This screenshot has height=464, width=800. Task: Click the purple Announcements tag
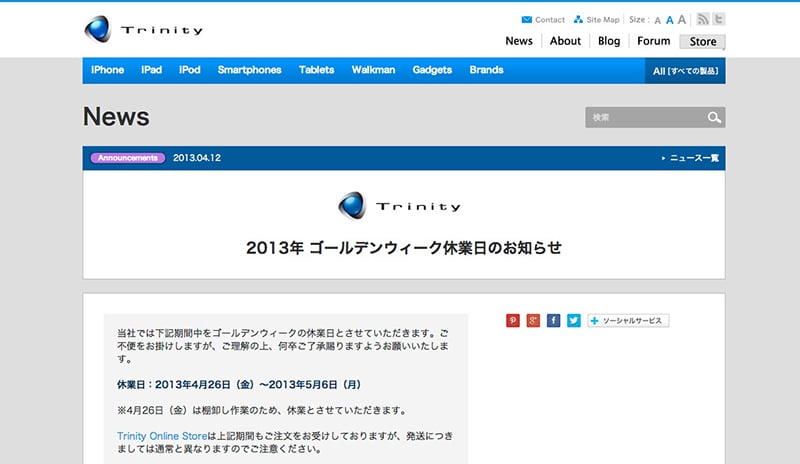pyautogui.click(x=127, y=158)
